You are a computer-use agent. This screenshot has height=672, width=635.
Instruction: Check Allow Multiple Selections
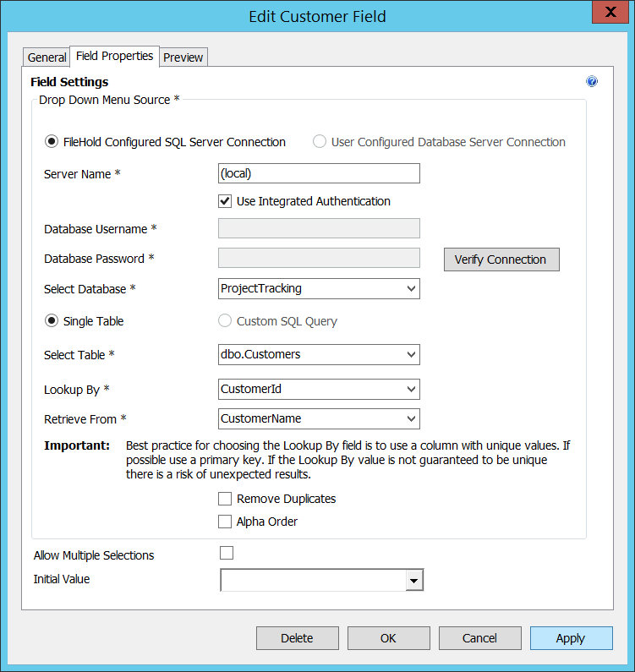point(227,553)
